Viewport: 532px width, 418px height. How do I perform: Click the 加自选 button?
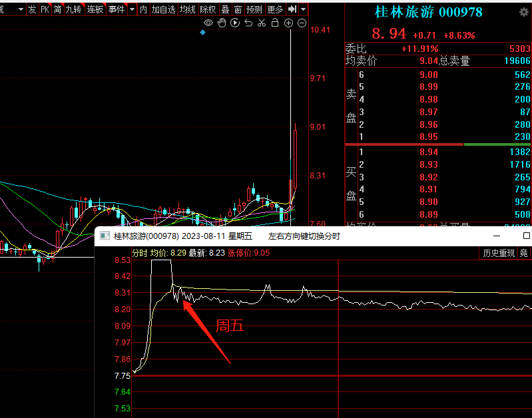pyautogui.click(x=163, y=9)
